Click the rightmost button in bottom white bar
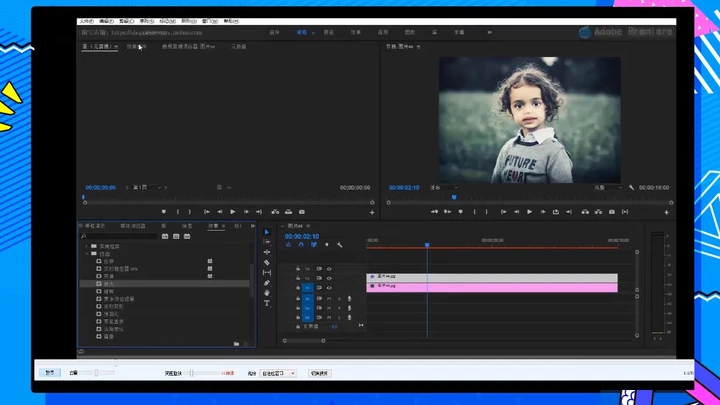Screen dimensions: 720x405 [320, 373]
